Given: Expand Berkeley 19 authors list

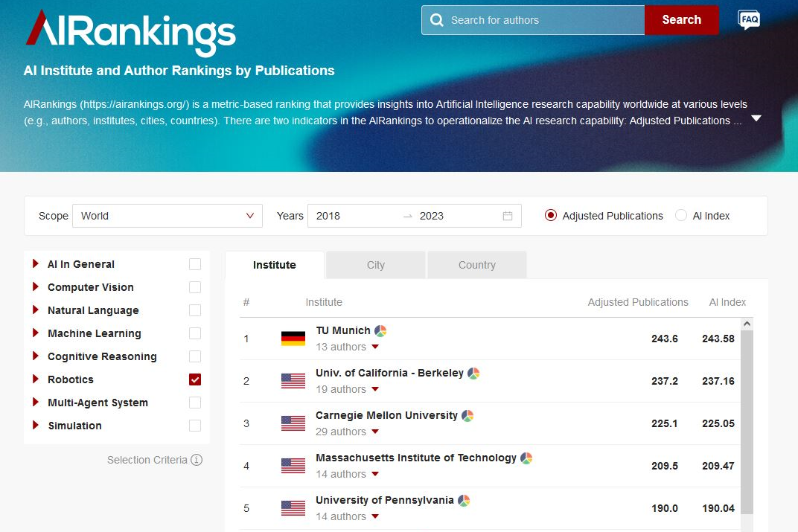Looking at the screenshot, I should click(x=375, y=389).
